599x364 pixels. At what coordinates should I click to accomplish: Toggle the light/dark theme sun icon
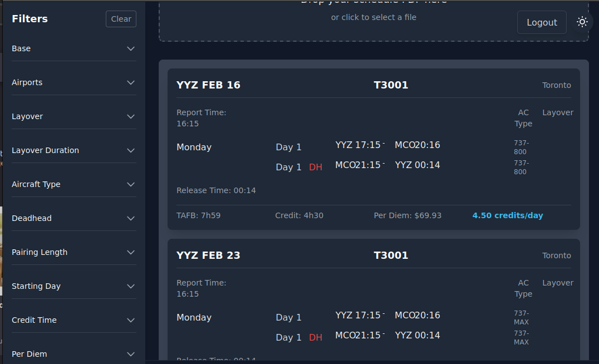[x=582, y=22]
